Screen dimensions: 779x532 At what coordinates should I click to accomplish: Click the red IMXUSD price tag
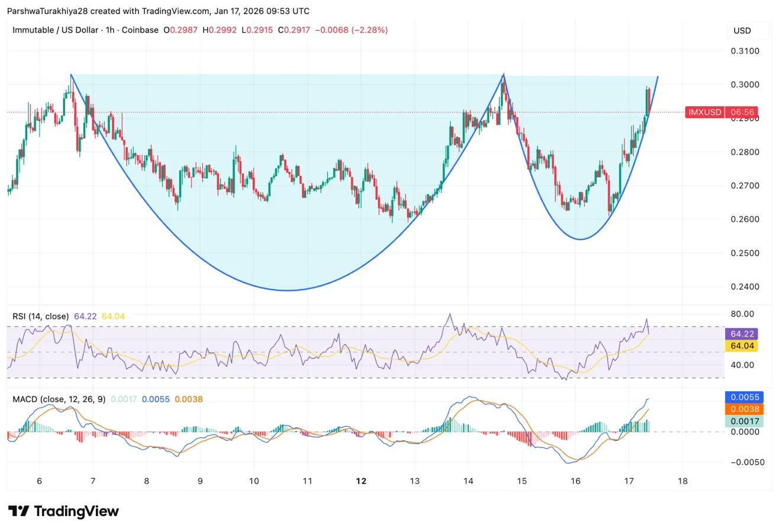click(704, 112)
